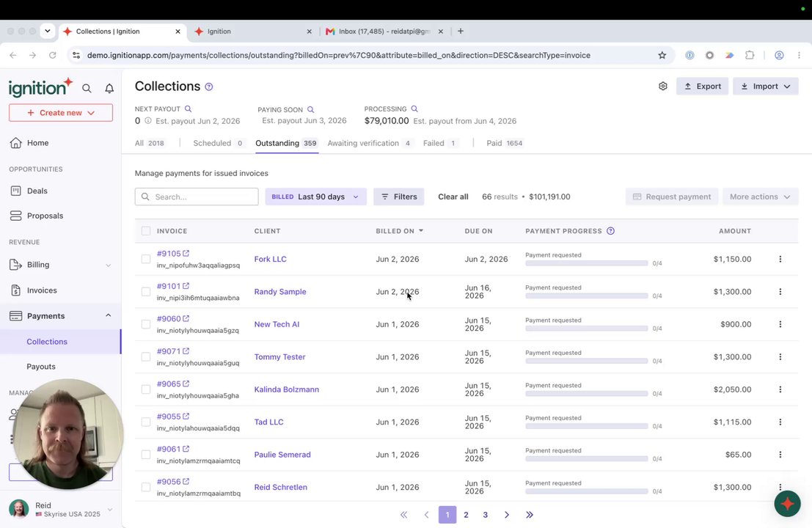Open browser extensions puzzle icon
This screenshot has width=812, height=528.
click(750, 56)
